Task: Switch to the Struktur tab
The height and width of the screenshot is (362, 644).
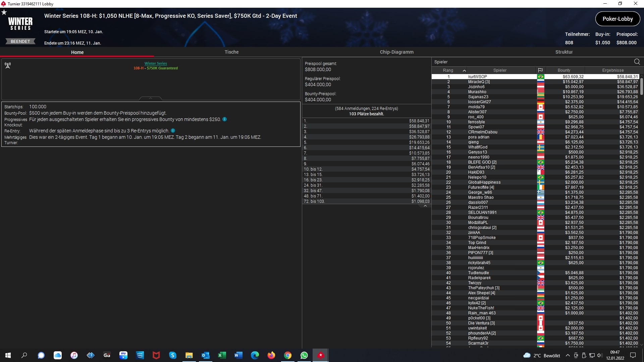Action: 564,52
